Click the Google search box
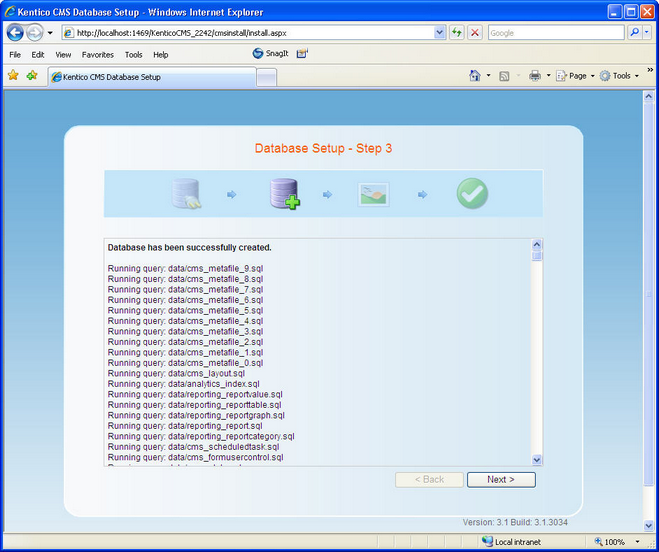659x552 pixels. (556, 33)
